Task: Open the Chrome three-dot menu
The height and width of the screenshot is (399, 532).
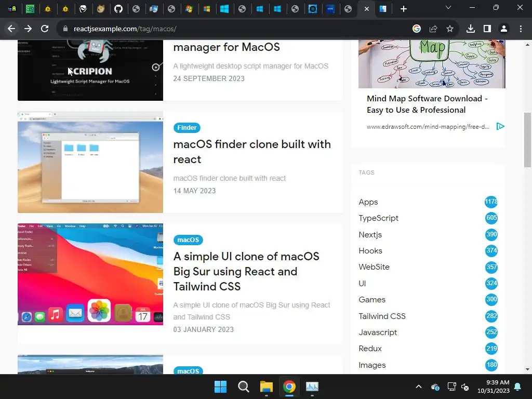Action: pos(521,29)
